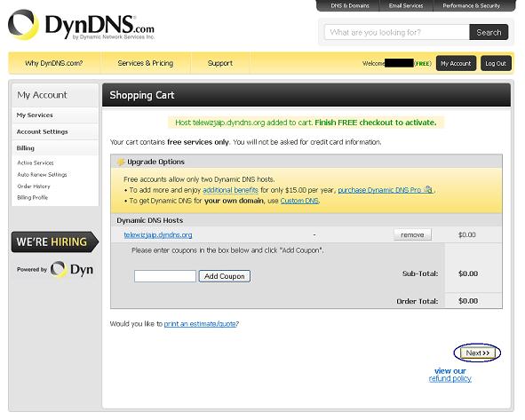Open Order History in Billing sidebar
525x420 pixels.
(x=34, y=186)
